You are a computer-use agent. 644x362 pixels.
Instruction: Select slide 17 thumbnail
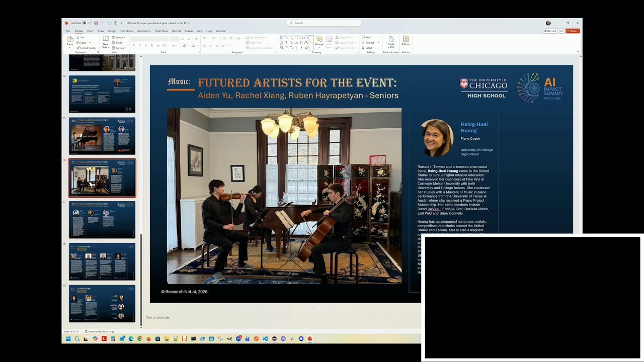(102, 220)
